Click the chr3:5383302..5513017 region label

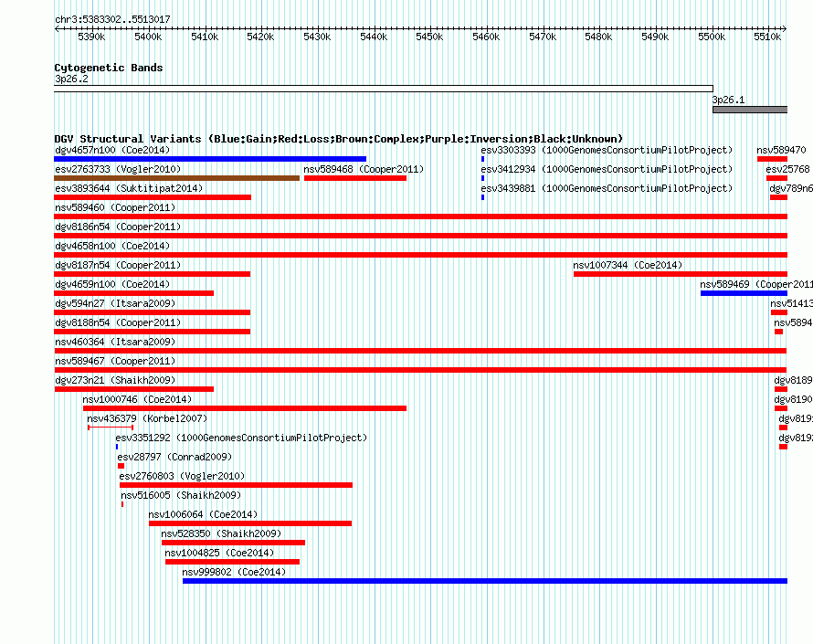pyautogui.click(x=112, y=19)
